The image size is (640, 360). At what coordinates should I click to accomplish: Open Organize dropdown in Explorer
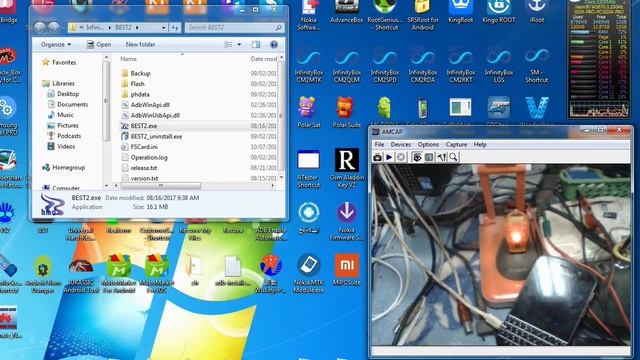[x=56, y=44]
